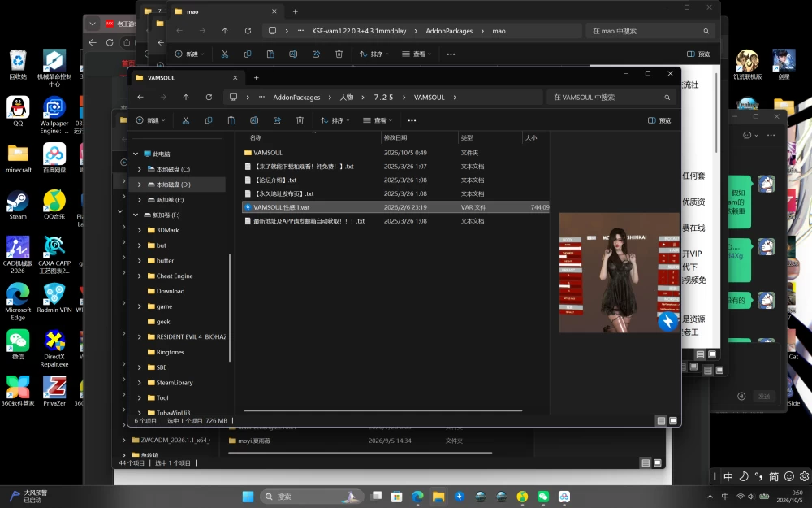812x508 pixels.
Task: Expand the Cheat Engine folder node
Action: [x=140, y=276]
